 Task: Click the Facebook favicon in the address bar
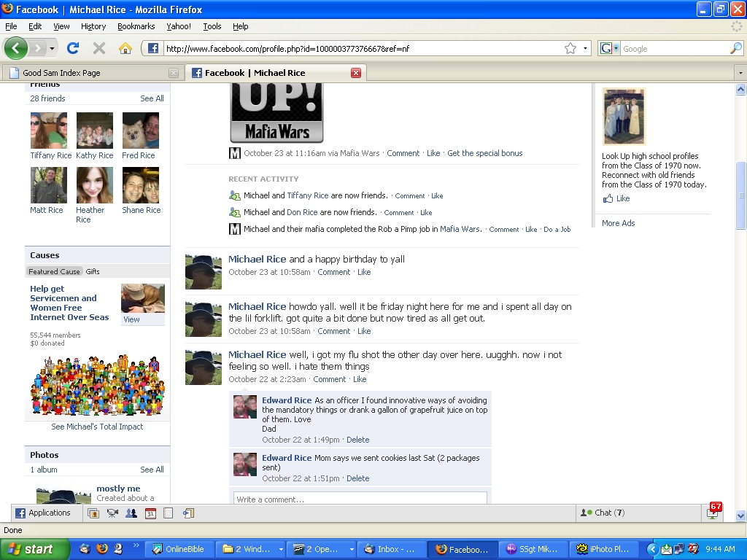(153, 48)
